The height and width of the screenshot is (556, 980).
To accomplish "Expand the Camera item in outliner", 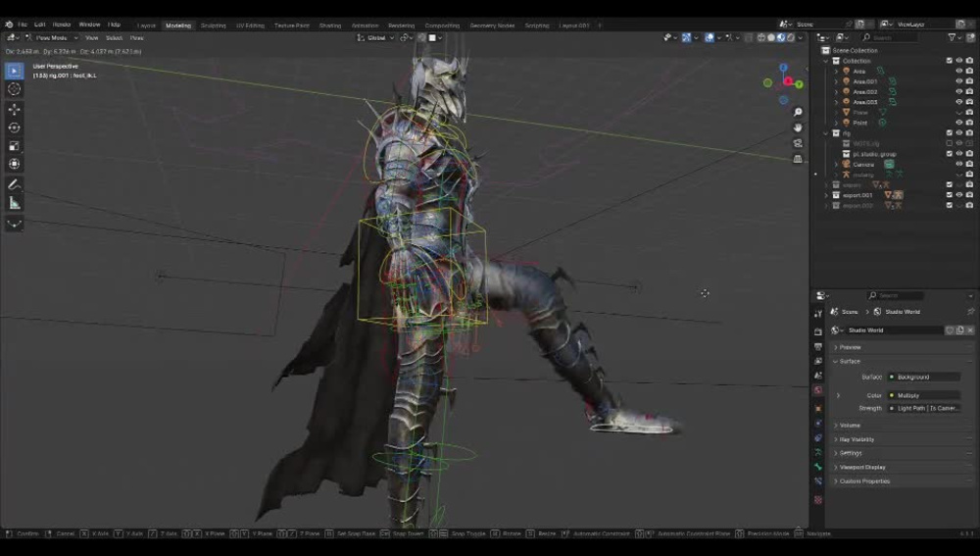I will (836, 165).
